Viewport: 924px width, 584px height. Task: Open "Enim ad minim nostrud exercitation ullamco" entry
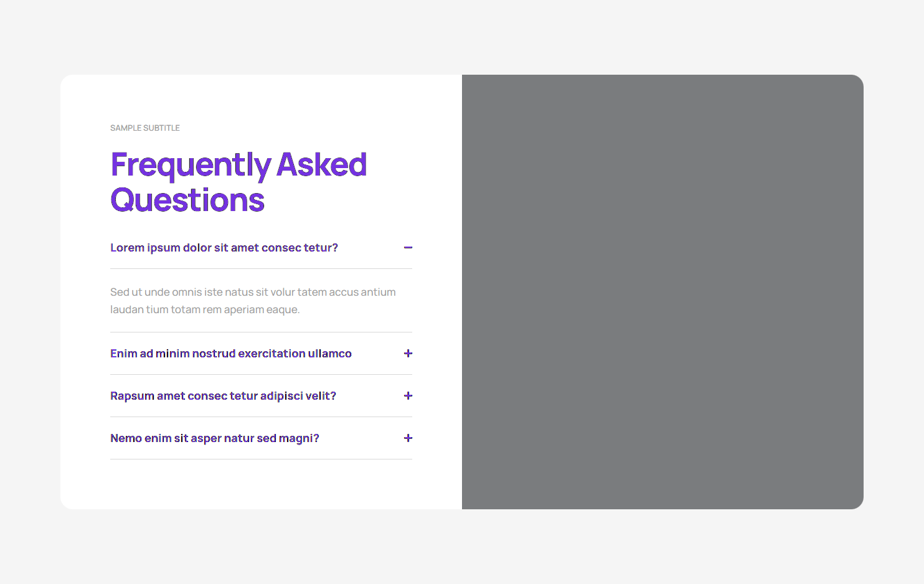(x=231, y=353)
